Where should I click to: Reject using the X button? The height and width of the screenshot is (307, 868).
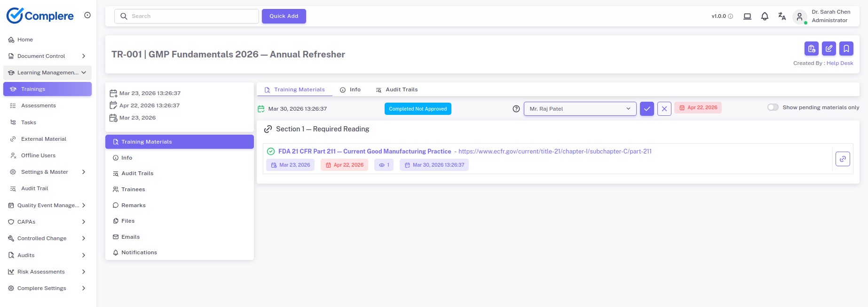664,109
